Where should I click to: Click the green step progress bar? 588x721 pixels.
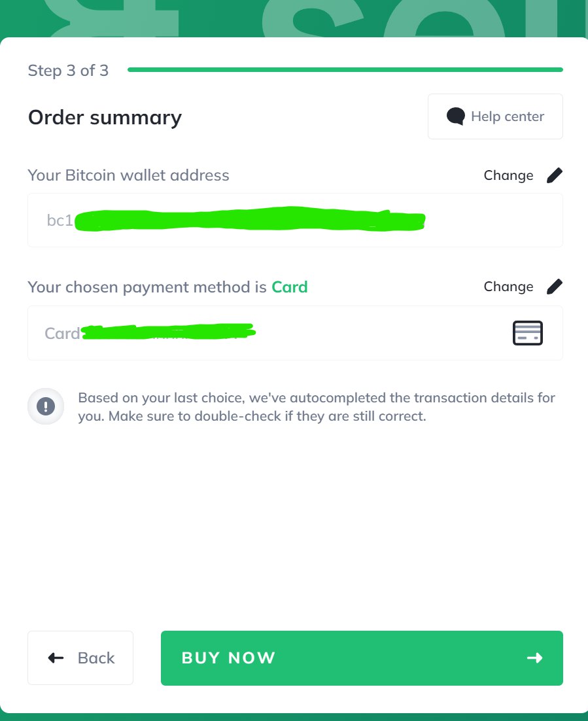pyautogui.click(x=345, y=70)
